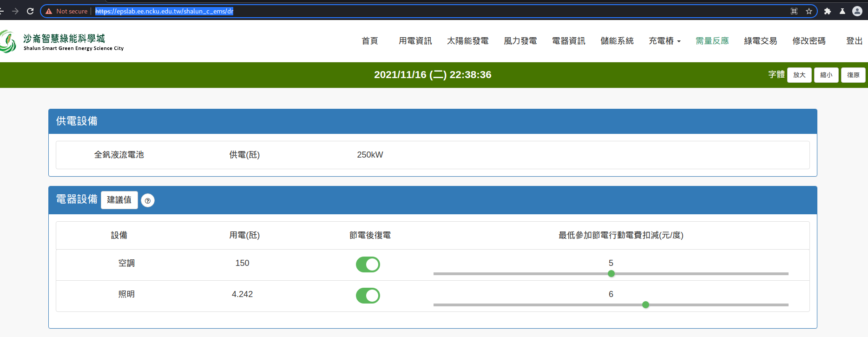The image size is (868, 337).
Task: Click the 放大 font button
Action: coord(799,75)
